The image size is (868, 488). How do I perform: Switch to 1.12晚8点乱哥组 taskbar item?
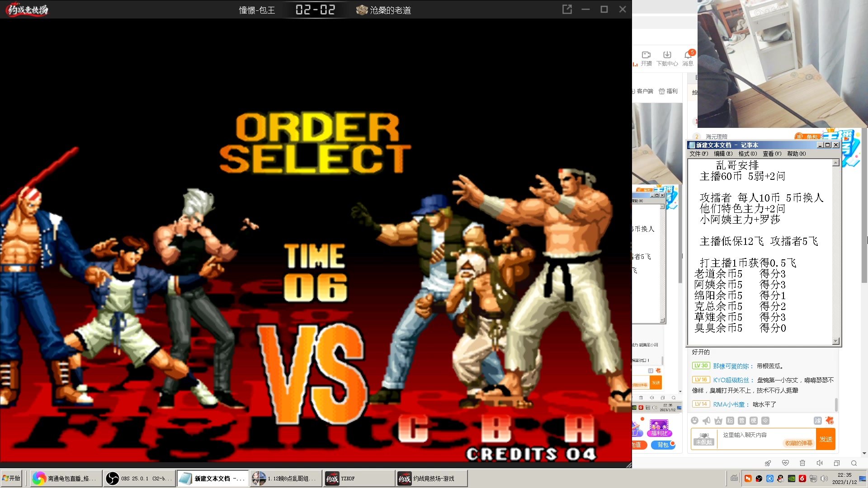click(285, 479)
